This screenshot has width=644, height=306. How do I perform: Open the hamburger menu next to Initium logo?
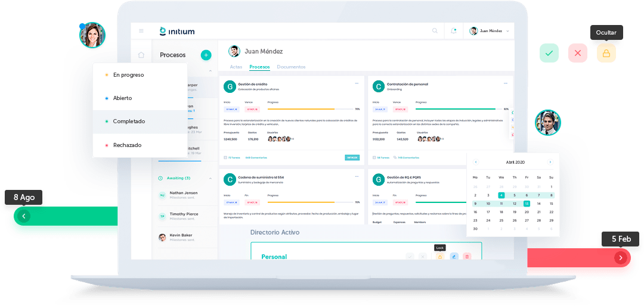tap(141, 31)
